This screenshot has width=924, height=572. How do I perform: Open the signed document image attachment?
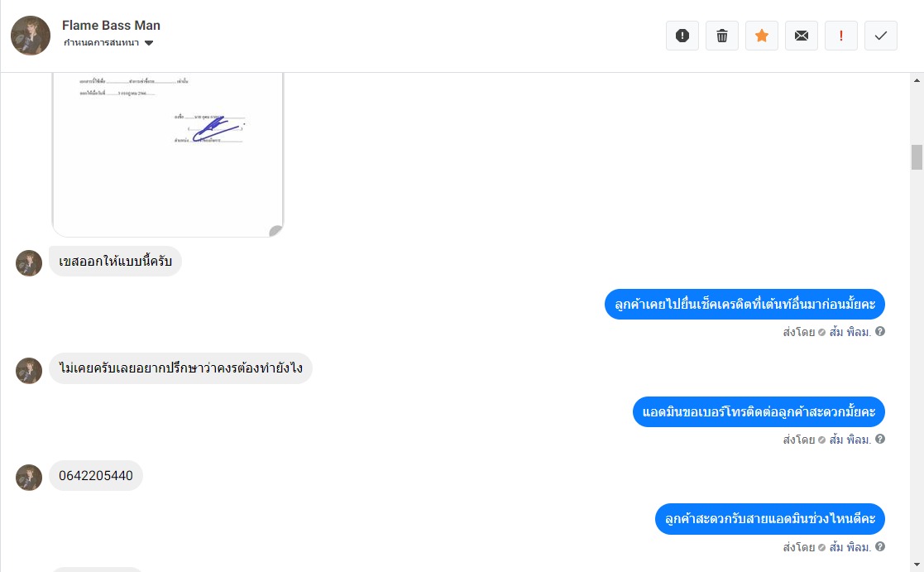pyautogui.click(x=167, y=155)
